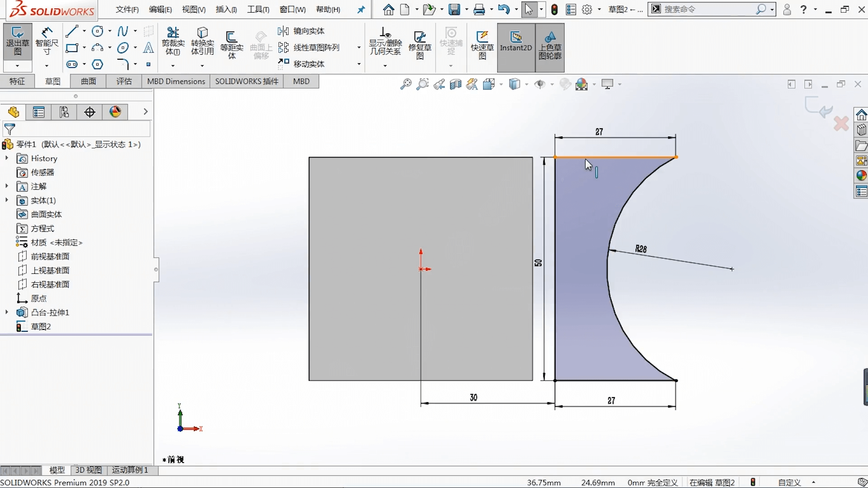Click Zoom to Fit in the heads-up toolbar
868x488 pixels.
click(x=406, y=84)
